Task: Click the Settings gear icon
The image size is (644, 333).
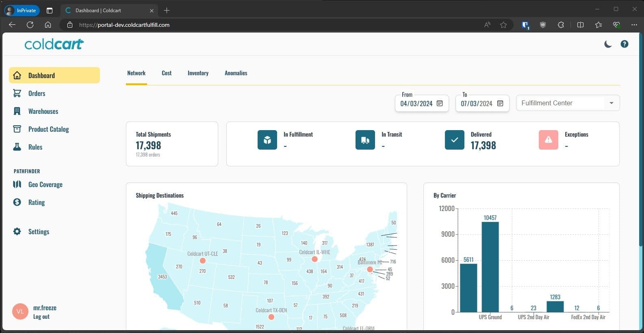Action: point(17,231)
